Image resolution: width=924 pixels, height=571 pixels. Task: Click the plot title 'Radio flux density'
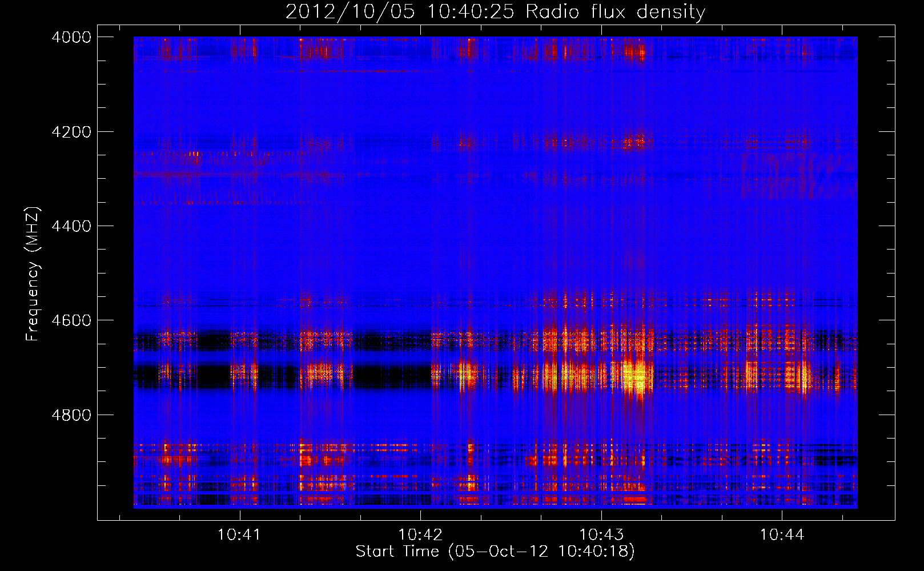pyautogui.click(x=616, y=12)
